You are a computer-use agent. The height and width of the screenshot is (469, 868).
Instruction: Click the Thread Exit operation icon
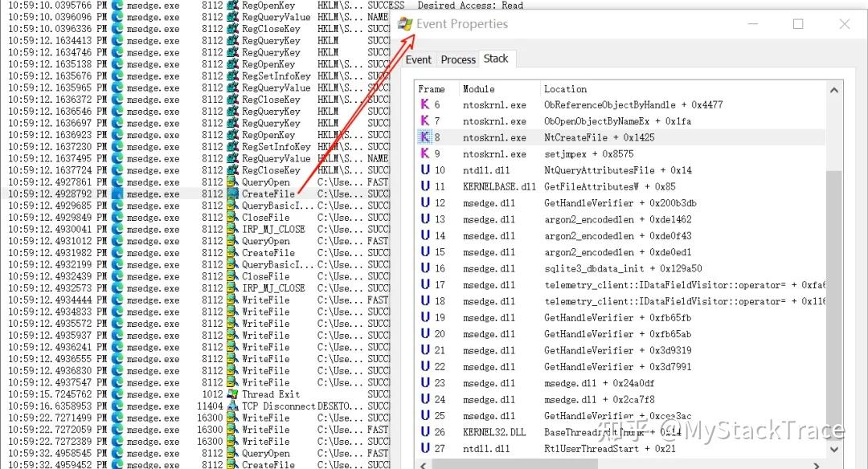[233, 394]
